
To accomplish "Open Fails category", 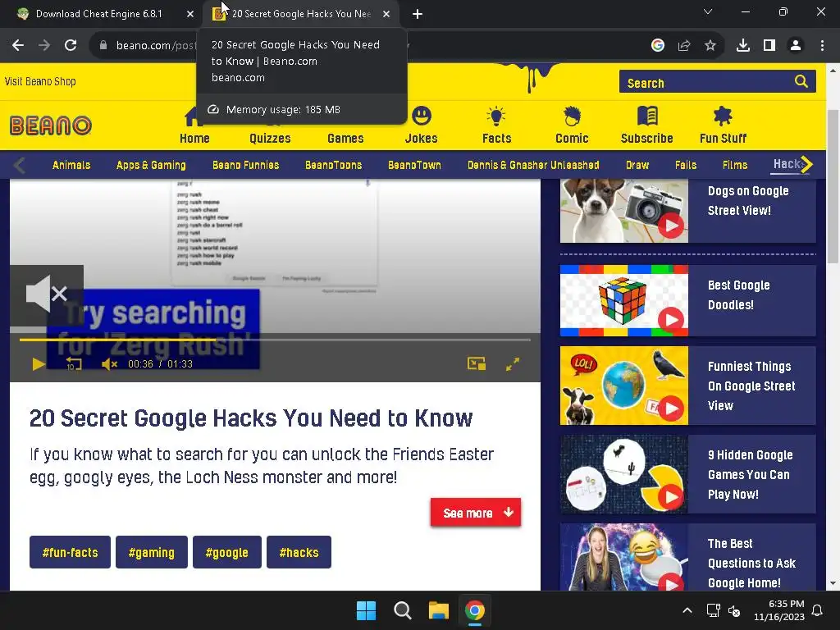I will [686, 165].
